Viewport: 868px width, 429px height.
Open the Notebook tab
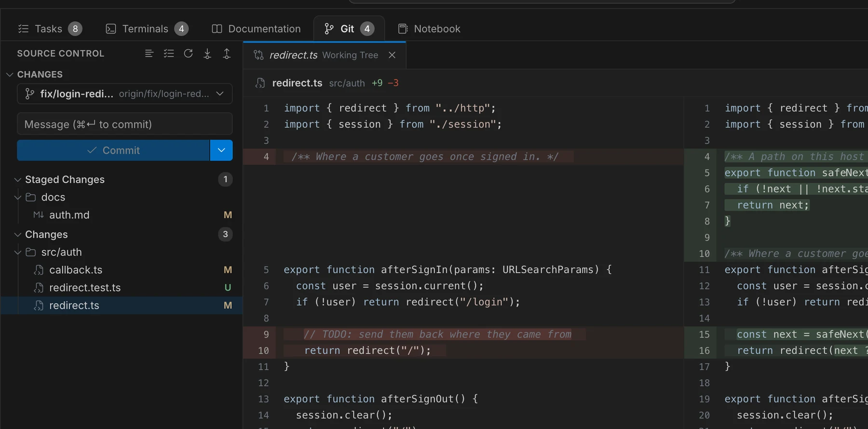point(429,29)
